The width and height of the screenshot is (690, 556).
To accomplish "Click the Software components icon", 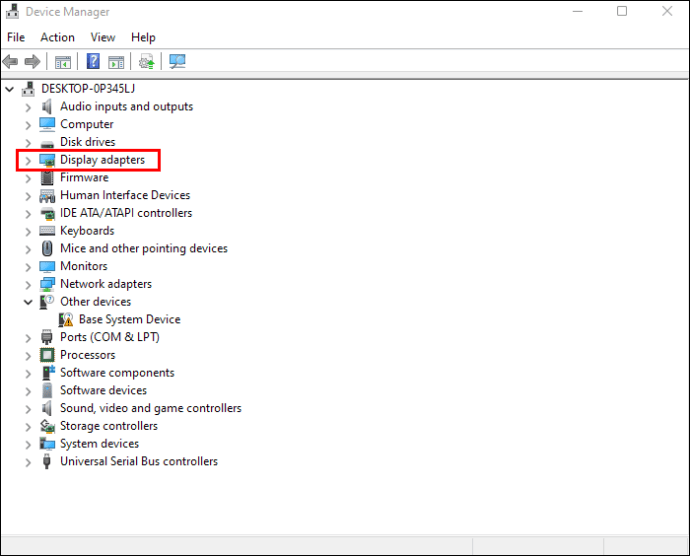I will click(x=48, y=372).
